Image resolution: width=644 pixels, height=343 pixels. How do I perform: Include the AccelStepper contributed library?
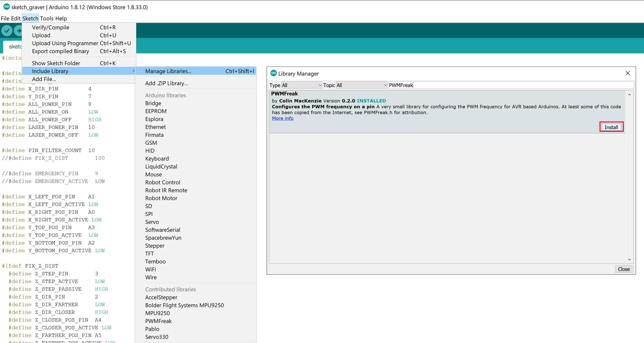(196, 297)
